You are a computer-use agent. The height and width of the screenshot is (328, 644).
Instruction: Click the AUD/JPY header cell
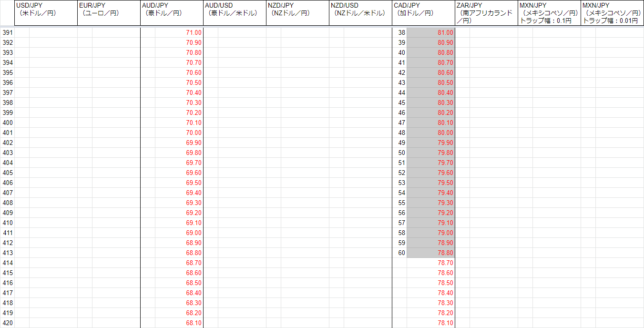pos(172,13)
